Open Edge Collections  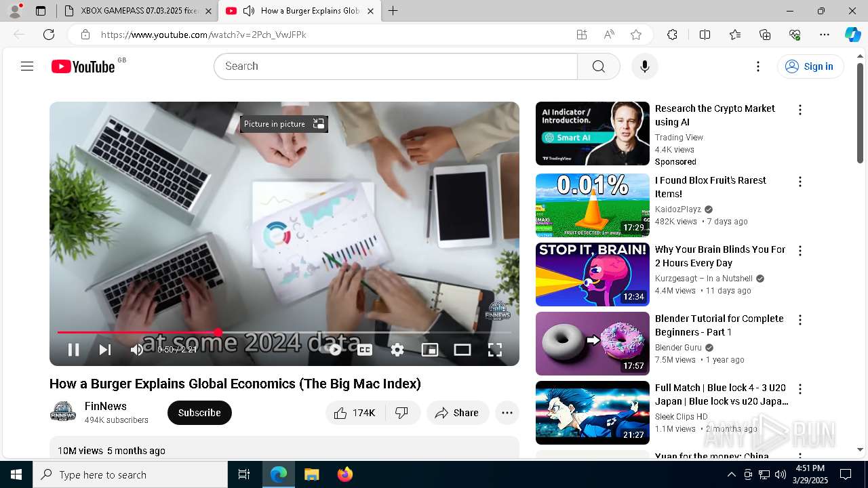[765, 35]
